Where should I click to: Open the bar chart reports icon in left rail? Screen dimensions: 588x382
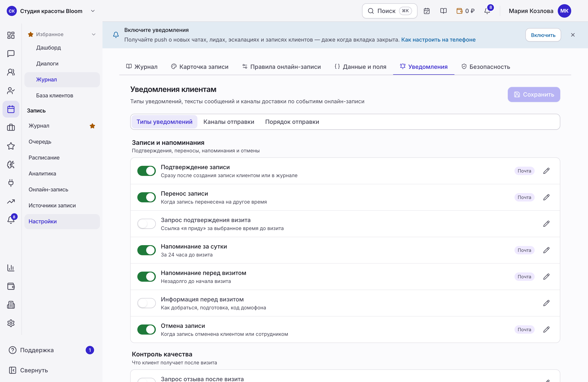coord(11,268)
